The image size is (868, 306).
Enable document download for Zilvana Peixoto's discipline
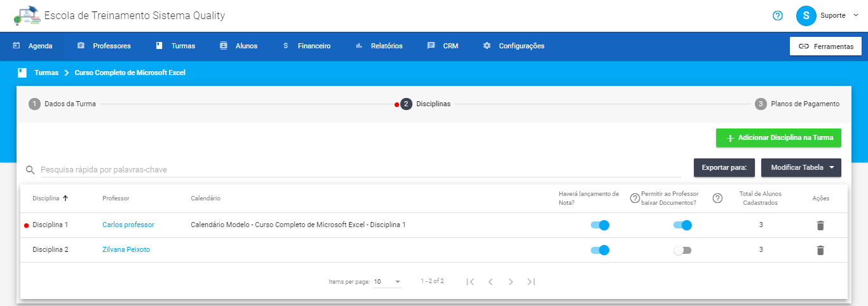click(682, 250)
